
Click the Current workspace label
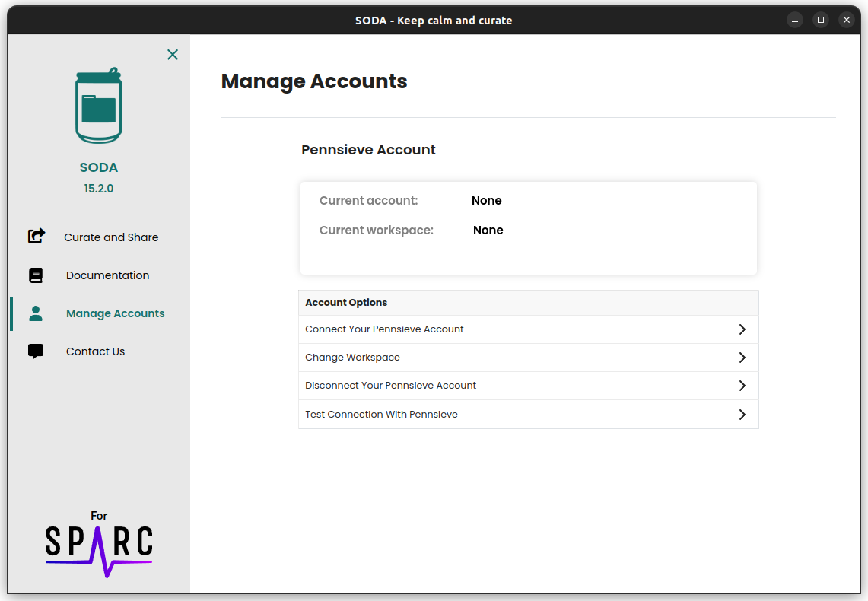377,231
